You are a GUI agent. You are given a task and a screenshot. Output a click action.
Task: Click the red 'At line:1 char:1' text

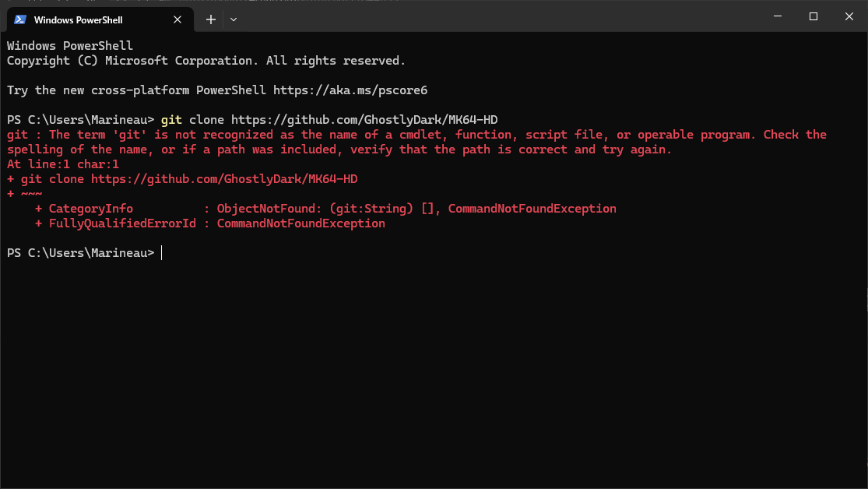pos(62,164)
